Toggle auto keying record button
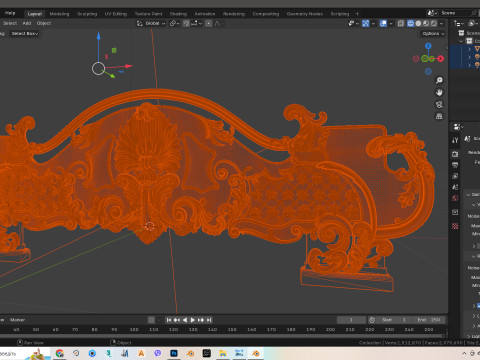 151,320
